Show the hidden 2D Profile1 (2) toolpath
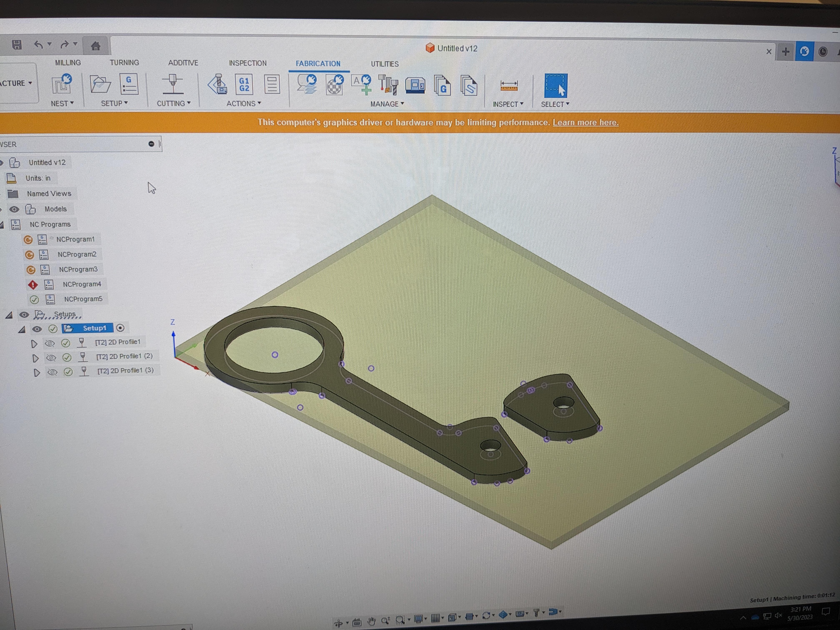This screenshot has width=840, height=630. [x=51, y=357]
